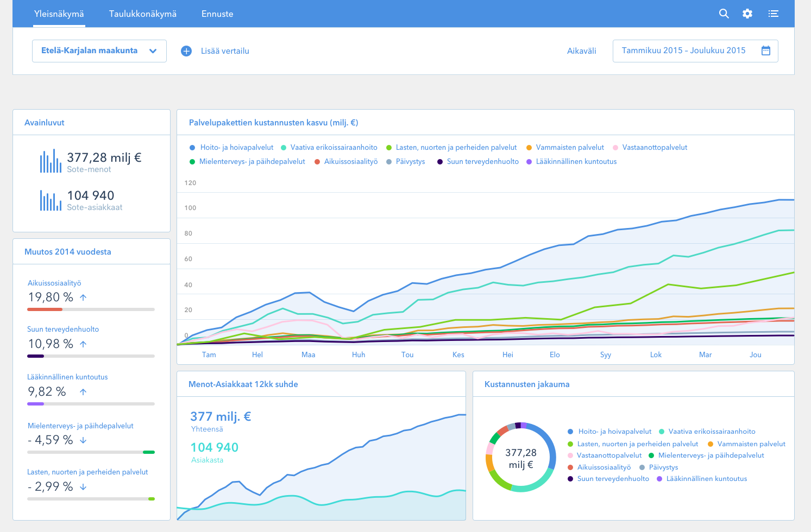
Task: Click the Sote-menot bar chart icon
Action: (51, 161)
